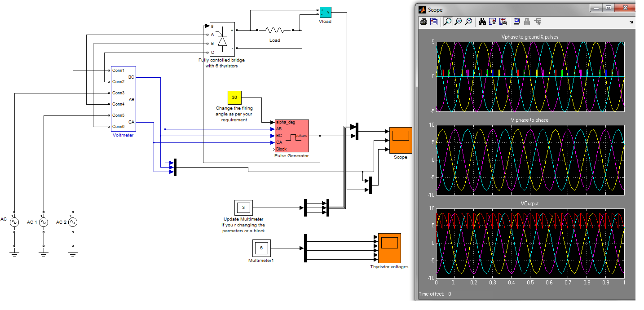Click the Thyristor voltages scope block
The height and width of the screenshot is (310, 644).
tap(389, 248)
